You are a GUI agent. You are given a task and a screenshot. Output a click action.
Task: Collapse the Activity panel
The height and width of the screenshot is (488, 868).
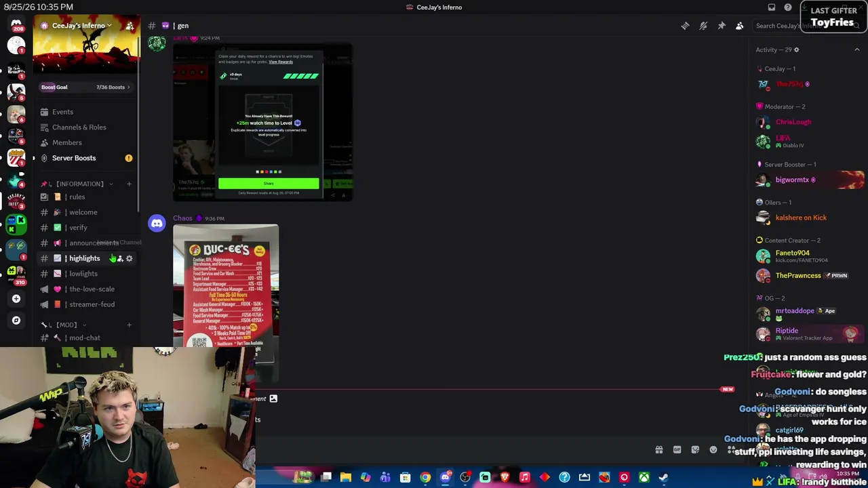[x=857, y=49]
